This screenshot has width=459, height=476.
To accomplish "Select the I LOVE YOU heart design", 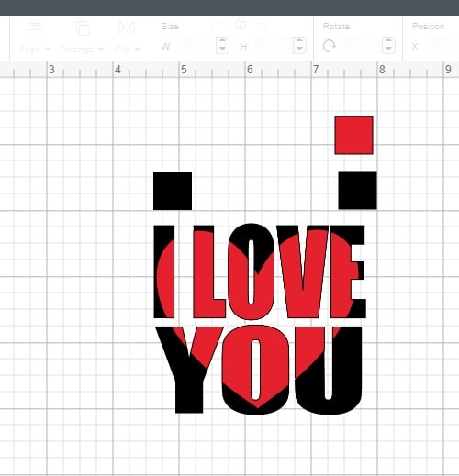I will 260,319.
